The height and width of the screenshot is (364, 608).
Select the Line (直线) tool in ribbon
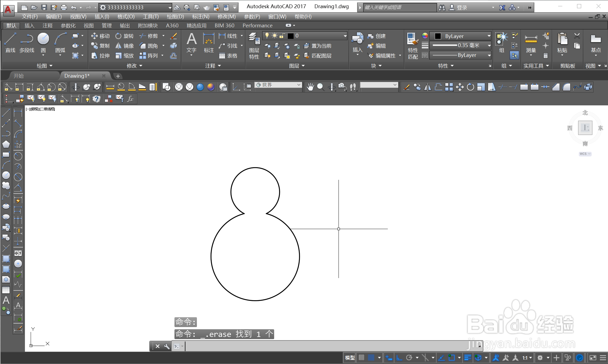[10, 43]
